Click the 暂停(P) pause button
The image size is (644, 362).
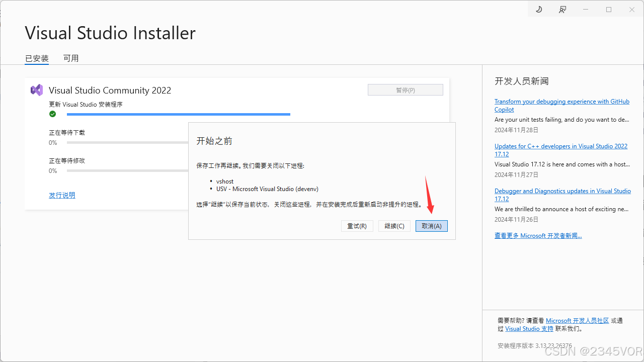click(405, 89)
